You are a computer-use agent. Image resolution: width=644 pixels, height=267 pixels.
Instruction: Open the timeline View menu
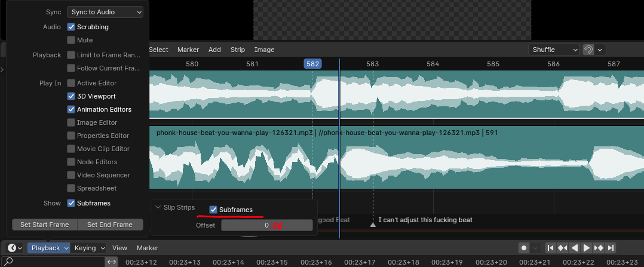pos(120,248)
